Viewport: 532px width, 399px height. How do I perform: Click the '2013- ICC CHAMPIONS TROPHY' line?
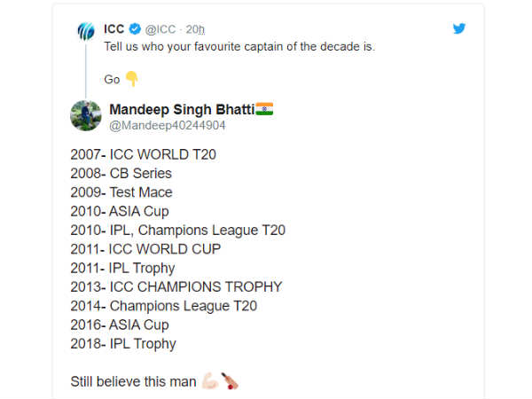(x=176, y=287)
